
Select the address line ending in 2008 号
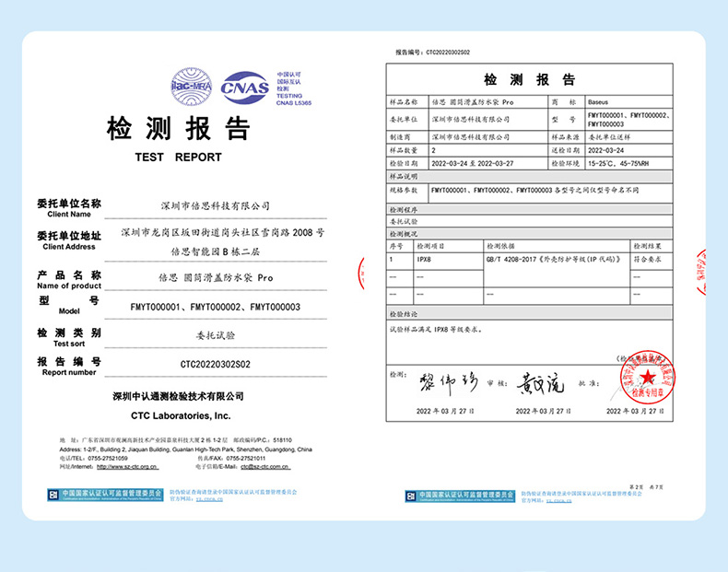pos(223,232)
